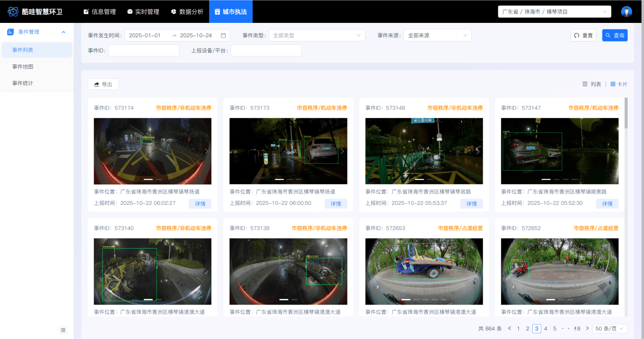
Task: Switch to 卡片 card view
Action: (619, 84)
